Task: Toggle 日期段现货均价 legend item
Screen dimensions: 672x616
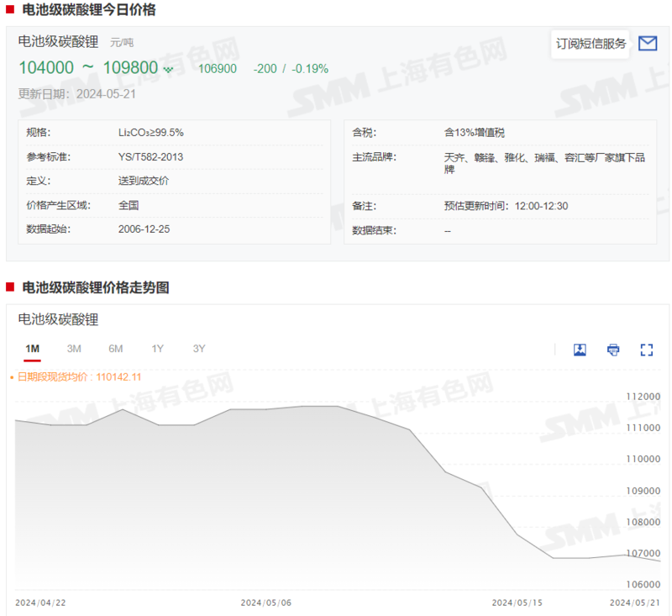Action: (76, 376)
